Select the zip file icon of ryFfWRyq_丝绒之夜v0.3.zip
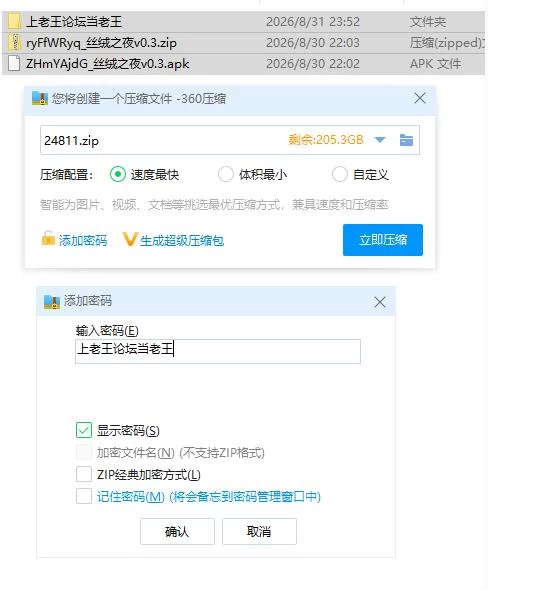 (x=14, y=43)
